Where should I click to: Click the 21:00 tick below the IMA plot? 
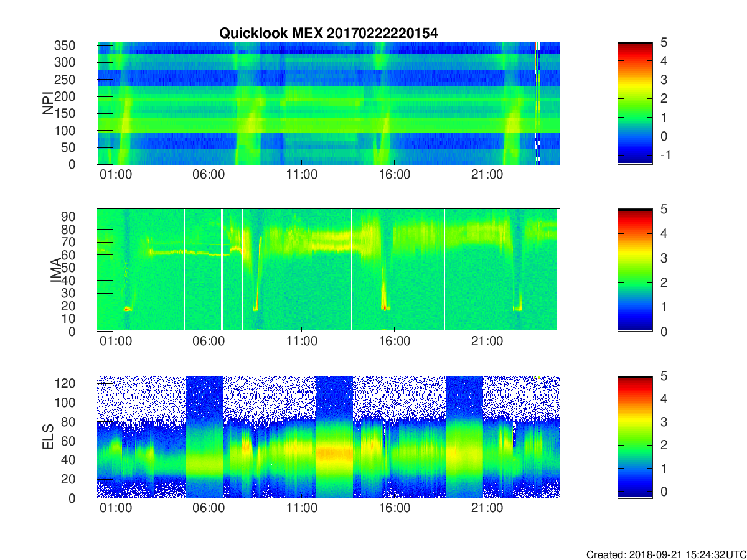click(x=487, y=342)
